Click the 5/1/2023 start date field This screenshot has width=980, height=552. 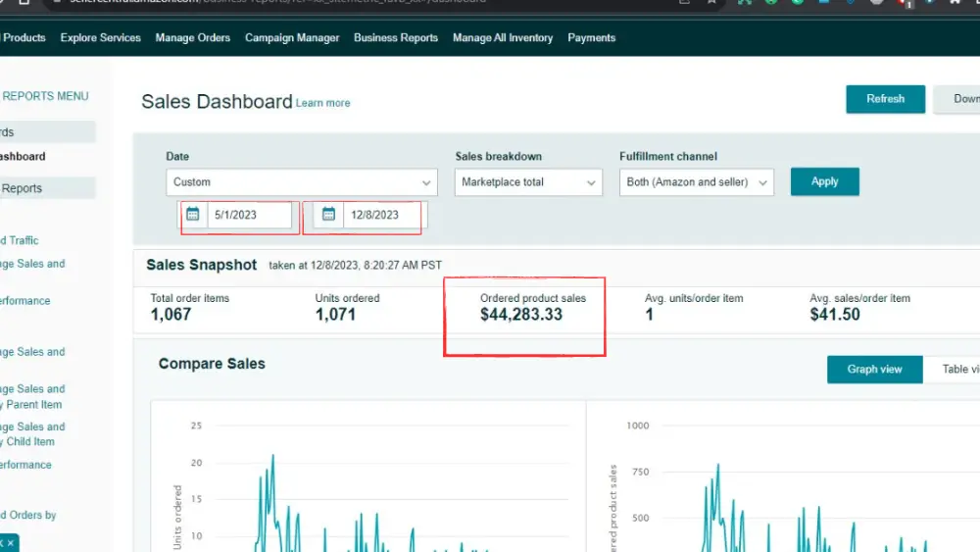(250, 215)
